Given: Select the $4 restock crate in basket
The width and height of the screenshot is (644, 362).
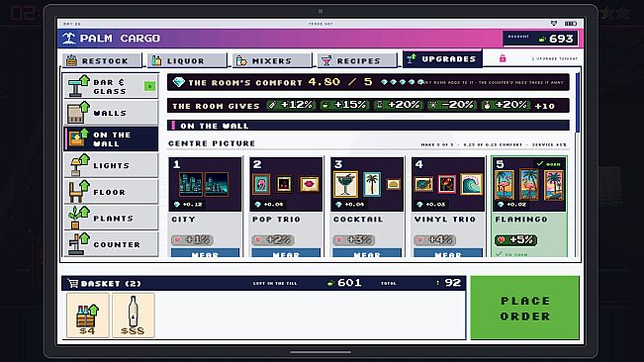Looking at the screenshot, I should pyautogui.click(x=87, y=316).
